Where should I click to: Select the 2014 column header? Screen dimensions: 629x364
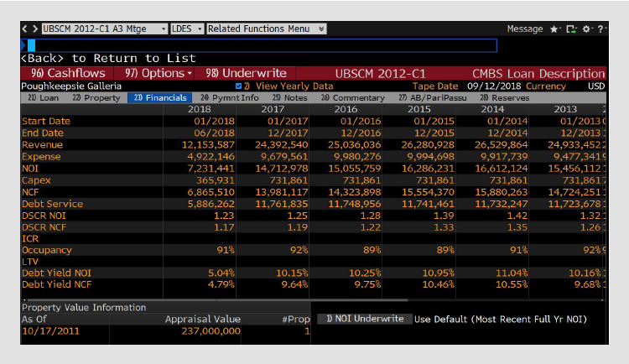(492, 109)
